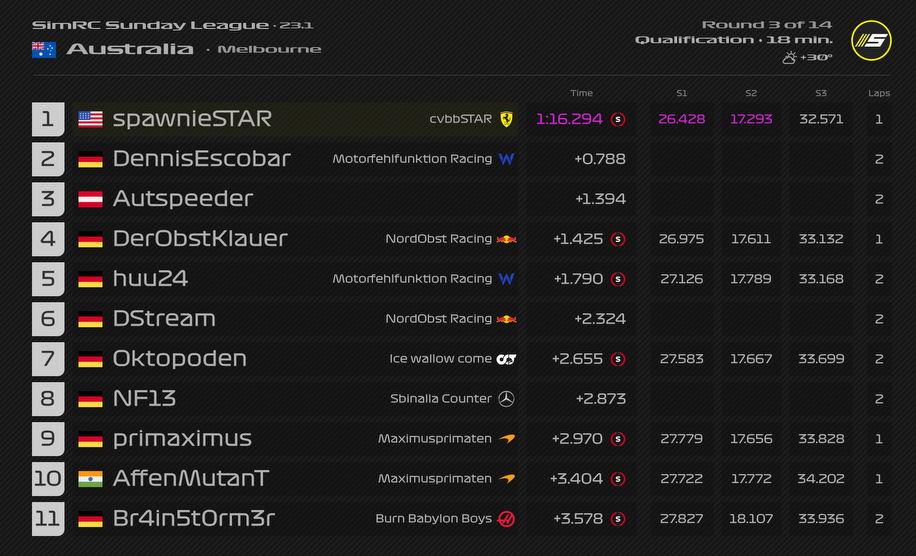Click the Mercedes logo next to Sbinalla Counter

(x=506, y=399)
